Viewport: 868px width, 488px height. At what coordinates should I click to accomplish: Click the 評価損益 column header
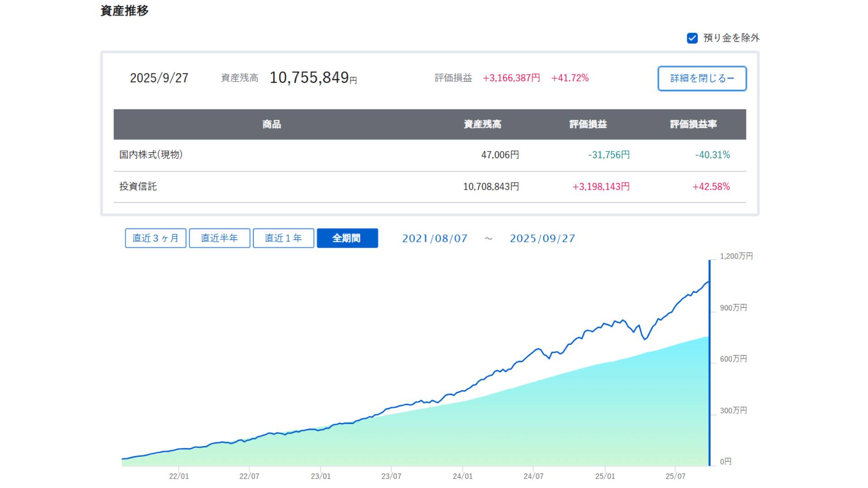tap(588, 124)
